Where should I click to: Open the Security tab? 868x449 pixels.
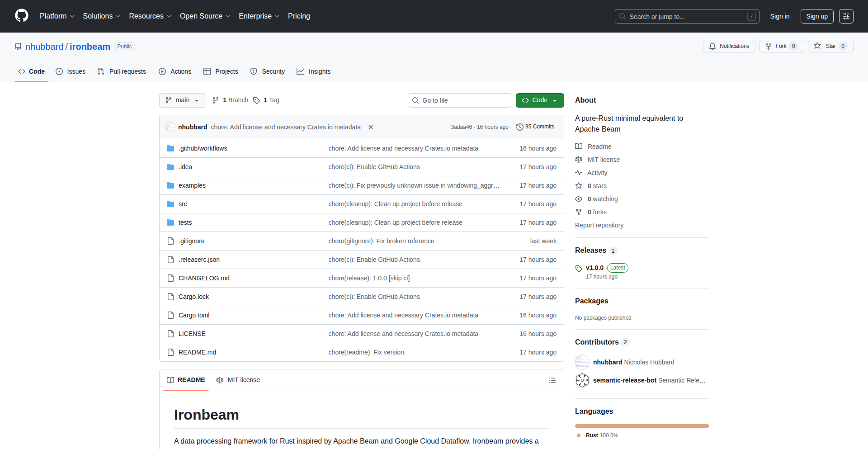(x=268, y=71)
